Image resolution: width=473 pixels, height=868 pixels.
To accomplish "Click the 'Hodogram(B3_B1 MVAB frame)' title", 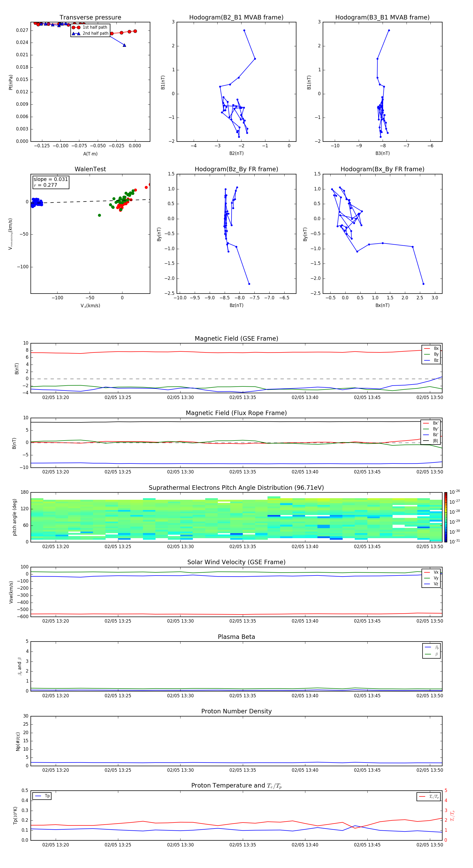I will click(382, 17).
